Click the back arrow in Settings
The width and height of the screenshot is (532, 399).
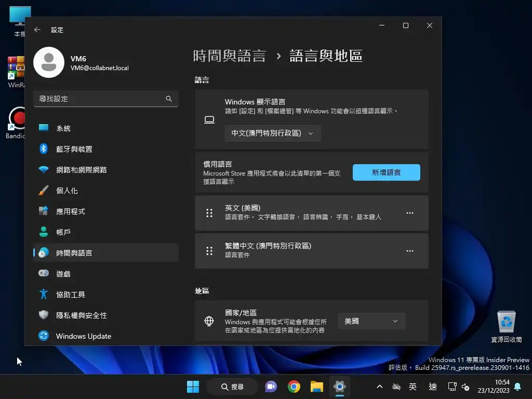(x=37, y=30)
